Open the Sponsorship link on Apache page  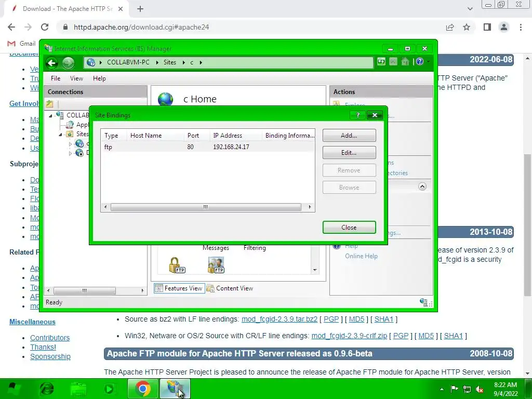(50, 356)
